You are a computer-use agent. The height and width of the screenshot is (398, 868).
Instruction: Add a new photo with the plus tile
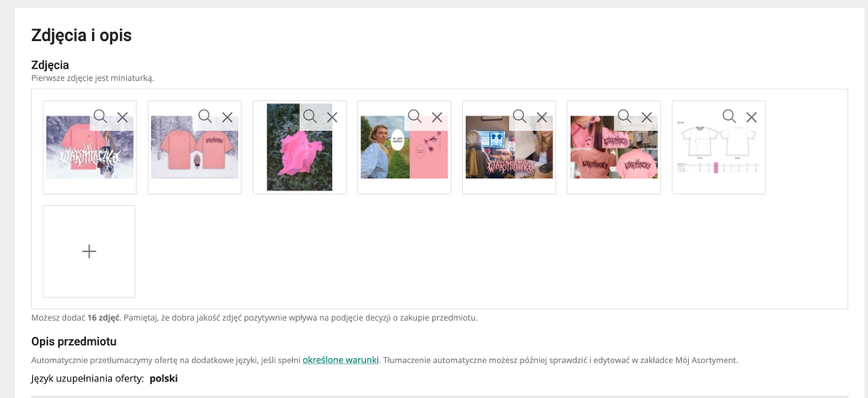[x=89, y=251]
